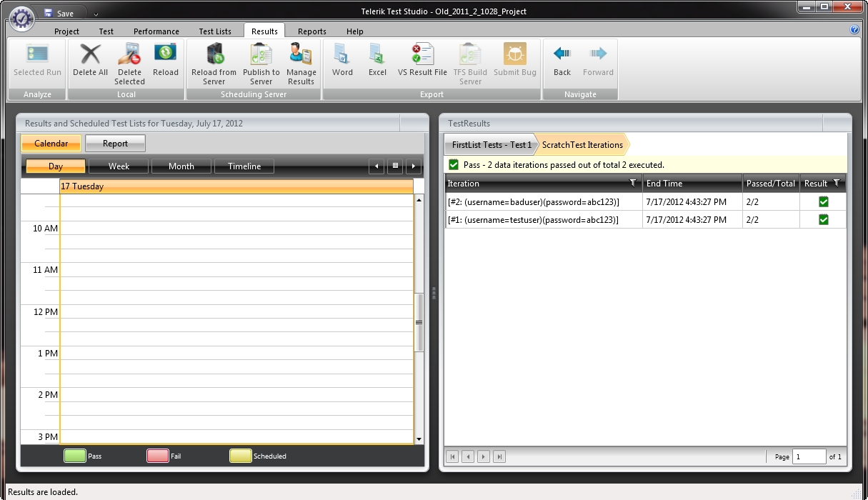Export results to Excel

[x=377, y=54]
